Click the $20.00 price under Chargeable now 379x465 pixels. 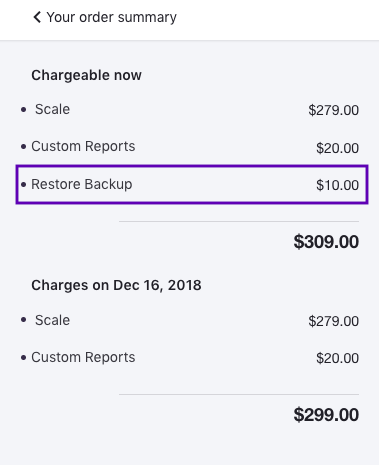click(x=337, y=148)
